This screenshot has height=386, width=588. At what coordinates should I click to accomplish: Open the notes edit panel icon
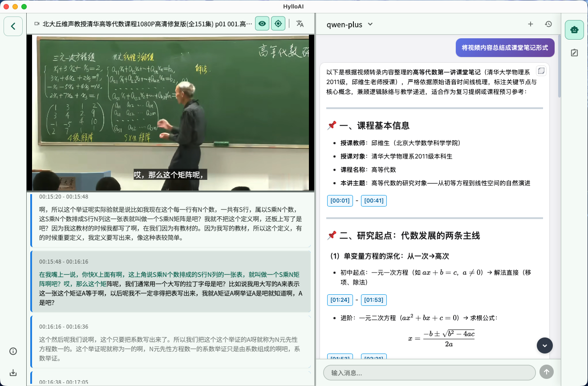575,53
